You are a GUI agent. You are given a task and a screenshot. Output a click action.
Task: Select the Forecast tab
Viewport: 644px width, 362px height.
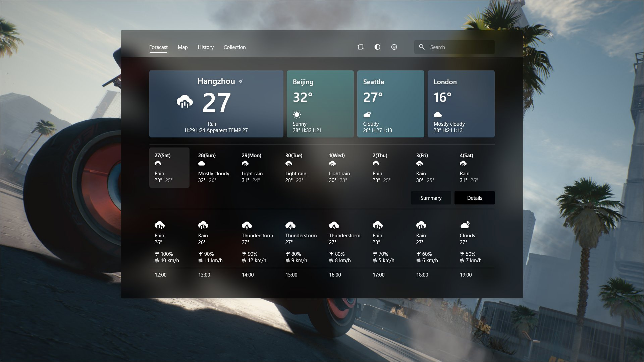click(x=158, y=47)
